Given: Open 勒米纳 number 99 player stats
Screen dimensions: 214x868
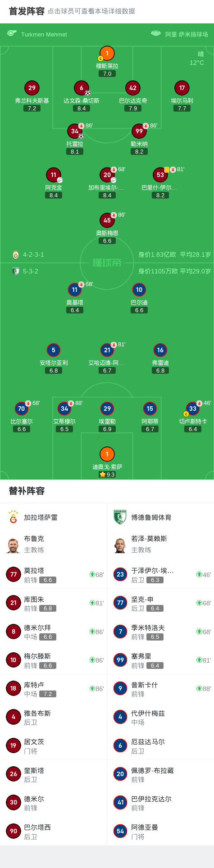Looking at the screenshot, I should (x=139, y=131).
